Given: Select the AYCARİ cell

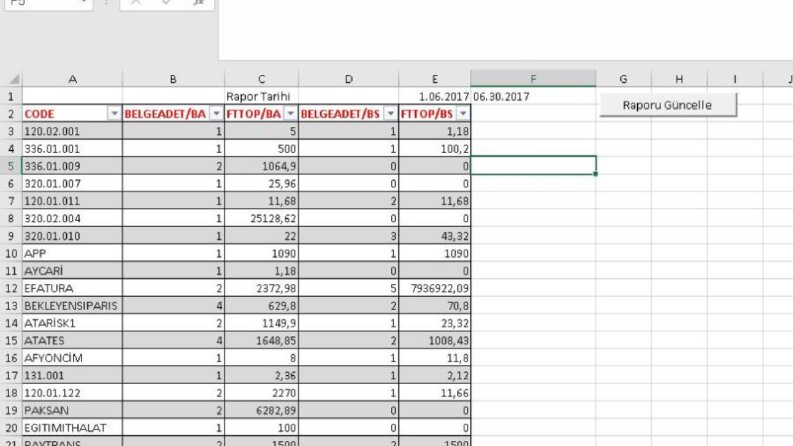Looking at the screenshot, I should pyautogui.click(x=72, y=271).
